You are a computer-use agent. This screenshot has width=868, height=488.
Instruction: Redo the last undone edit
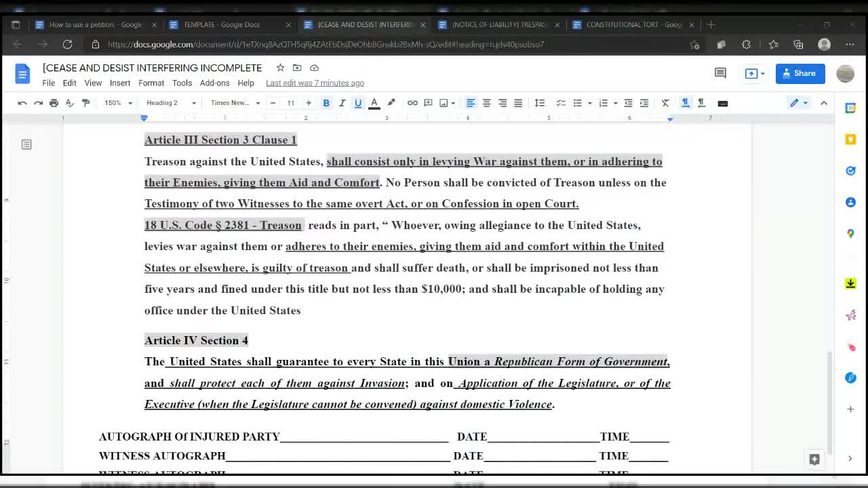click(x=38, y=103)
